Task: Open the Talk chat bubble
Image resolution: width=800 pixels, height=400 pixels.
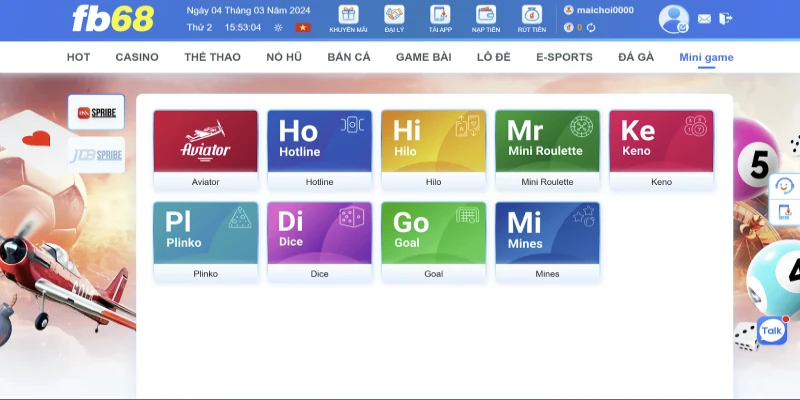Action: [772, 331]
